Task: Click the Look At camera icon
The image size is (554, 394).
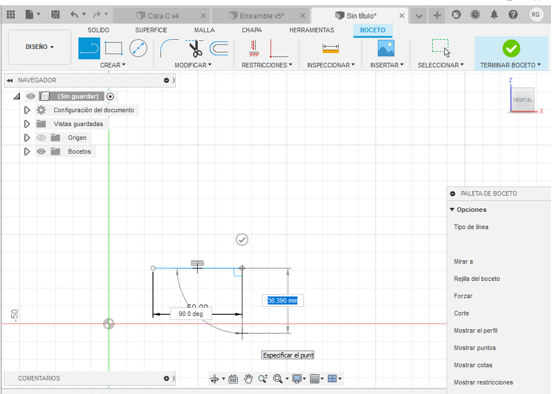Action: click(x=233, y=379)
